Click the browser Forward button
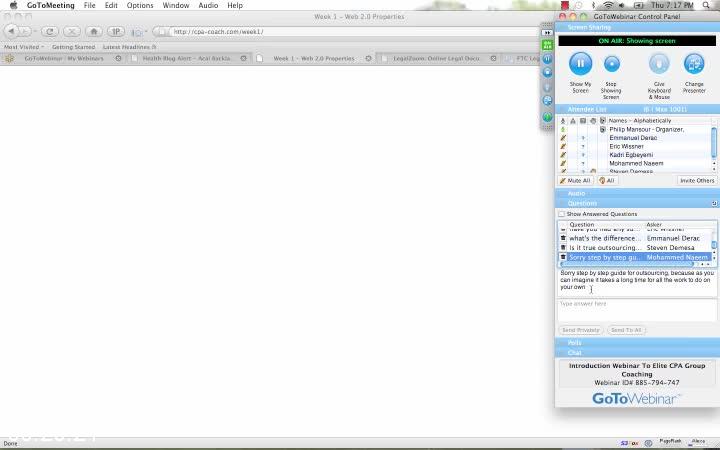 click(x=24, y=32)
